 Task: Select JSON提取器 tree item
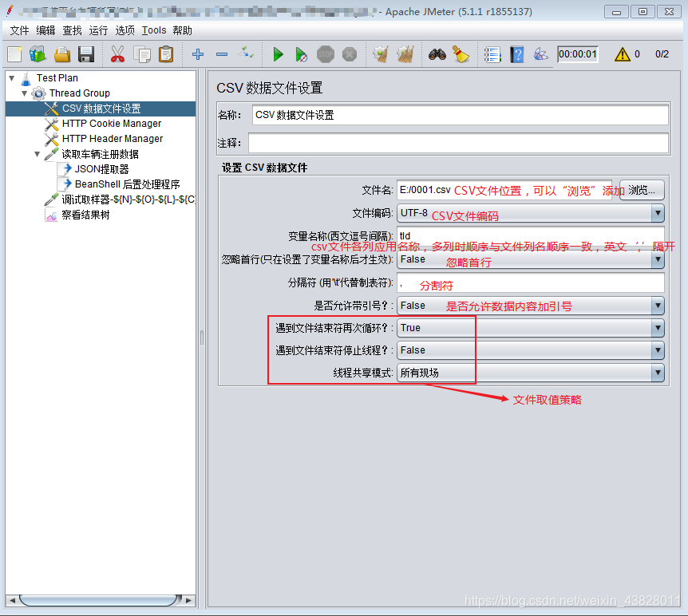pos(102,169)
